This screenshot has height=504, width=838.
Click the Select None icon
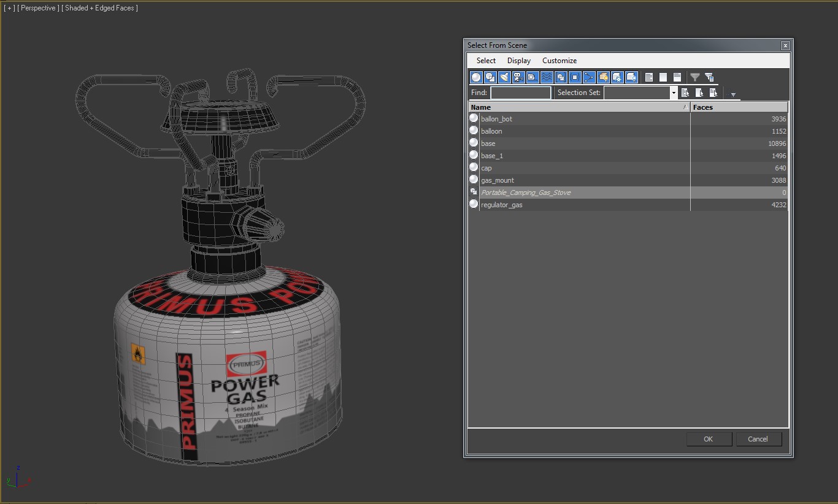(663, 77)
